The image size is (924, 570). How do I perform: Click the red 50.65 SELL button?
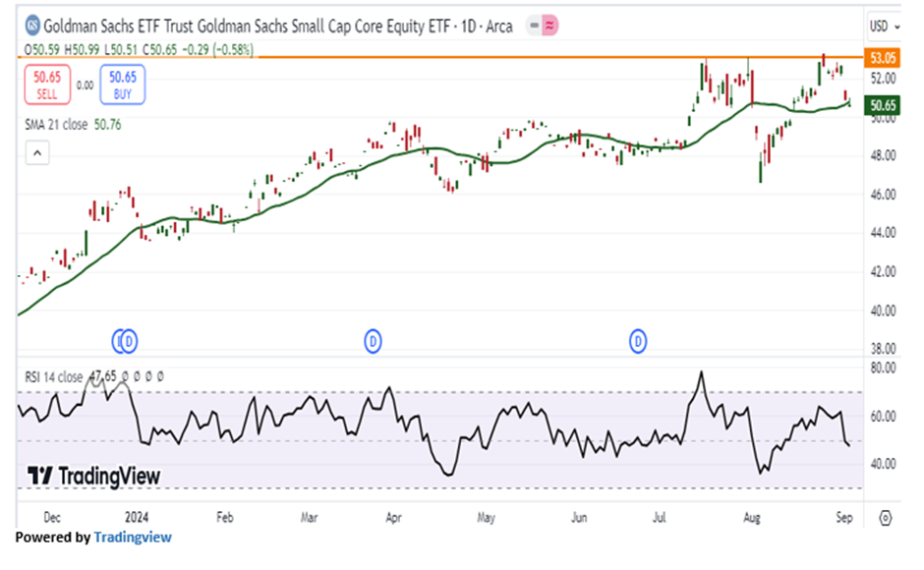pyautogui.click(x=47, y=85)
